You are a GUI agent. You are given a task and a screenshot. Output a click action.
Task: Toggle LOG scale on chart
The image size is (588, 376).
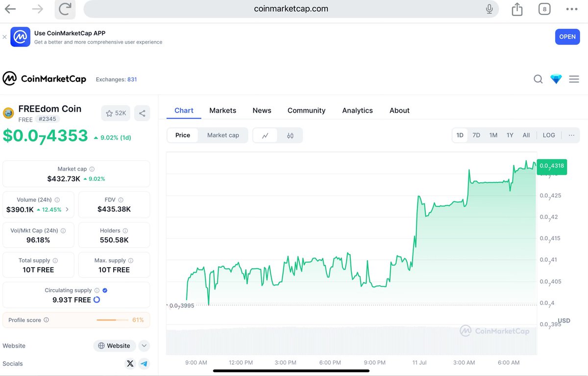click(x=549, y=135)
